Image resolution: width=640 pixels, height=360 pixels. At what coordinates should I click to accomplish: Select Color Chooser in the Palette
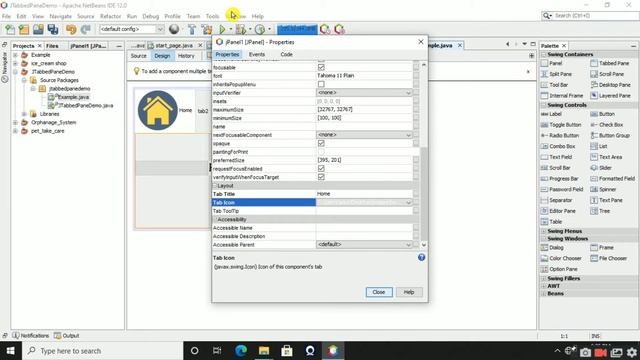point(561,258)
